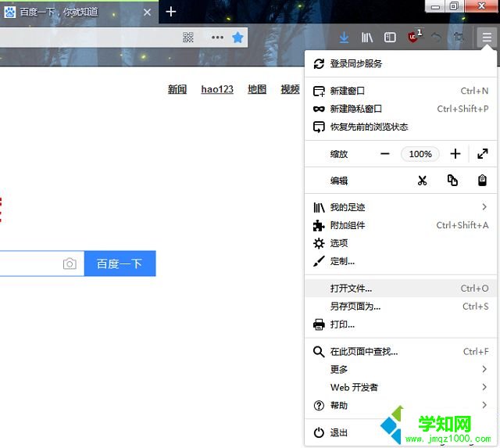The width and height of the screenshot is (500, 448).
Task: Click the crop screenshot toolbar icon
Action: point(459,38)
